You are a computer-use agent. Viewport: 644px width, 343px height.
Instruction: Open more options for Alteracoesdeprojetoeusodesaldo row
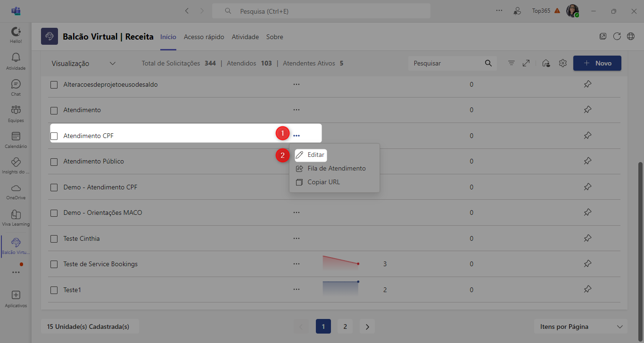(x=297, y=84)
